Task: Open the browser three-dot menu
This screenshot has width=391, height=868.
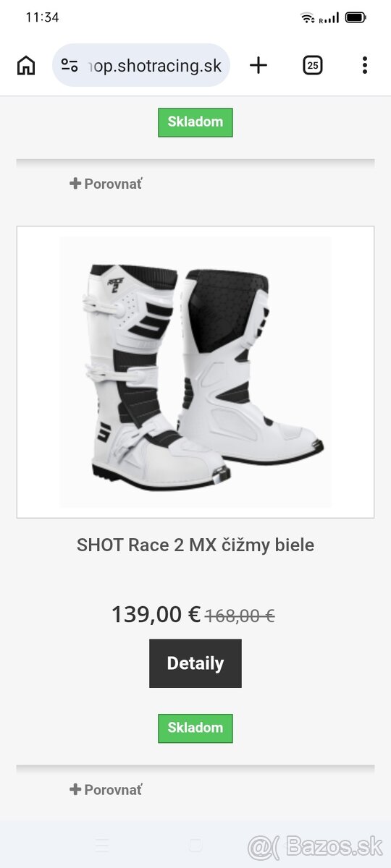Action: pos(365,66)
